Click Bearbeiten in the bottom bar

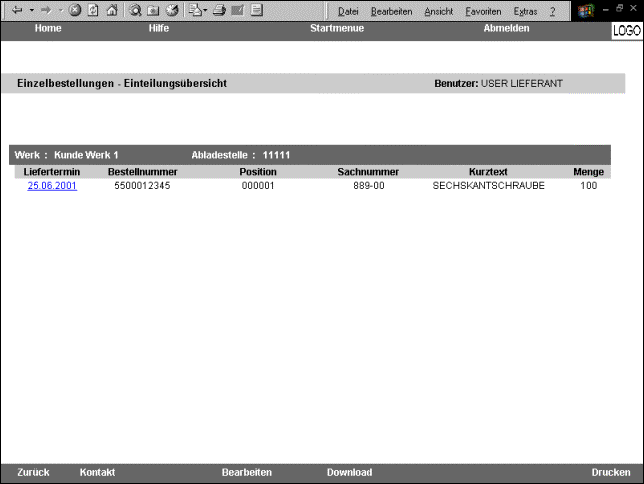pos(247,472)
